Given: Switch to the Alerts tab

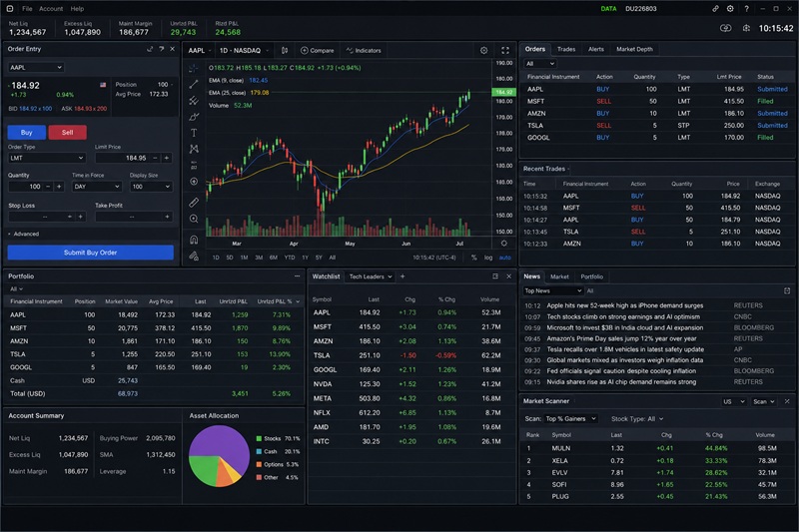Looking at the screenshot, I should coord(595,49).
